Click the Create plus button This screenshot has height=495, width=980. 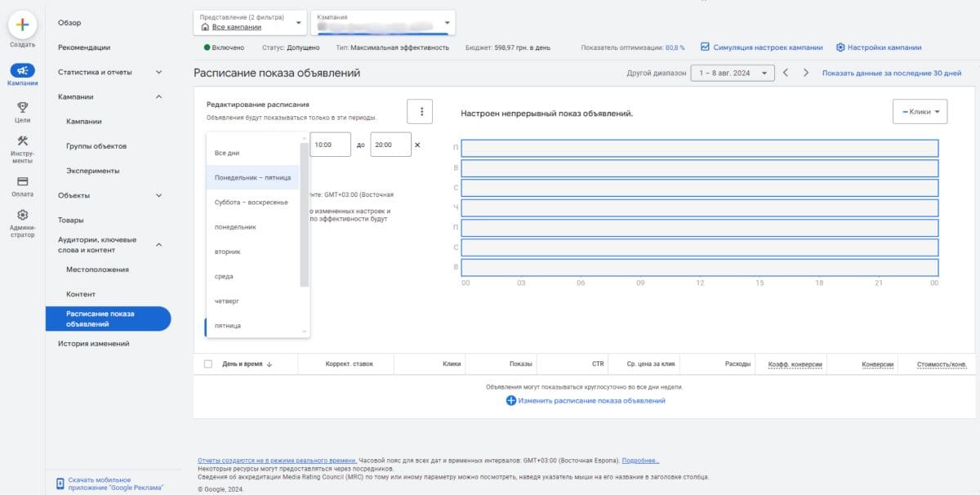[23, 24]
